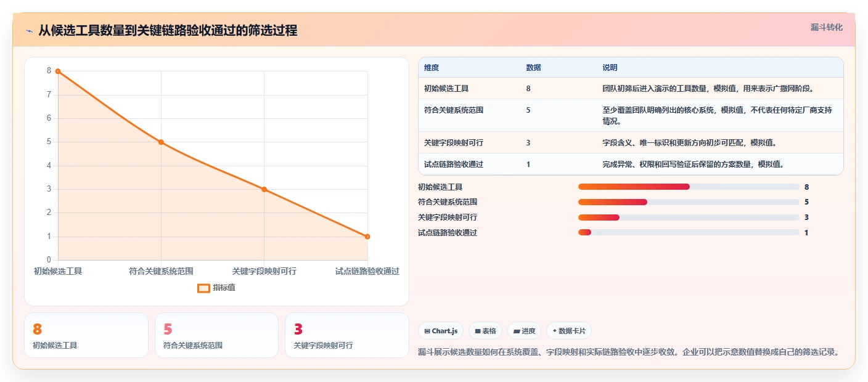
Task: Click the value 1 right of progress bar
Action: [806, 232]
